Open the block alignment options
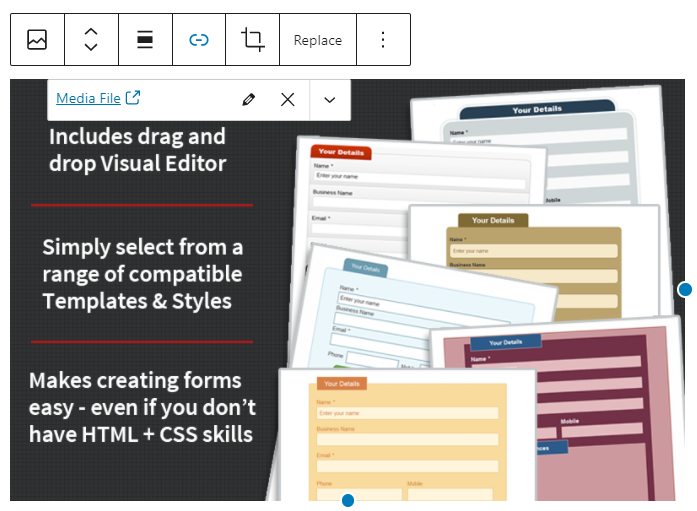 145,40
